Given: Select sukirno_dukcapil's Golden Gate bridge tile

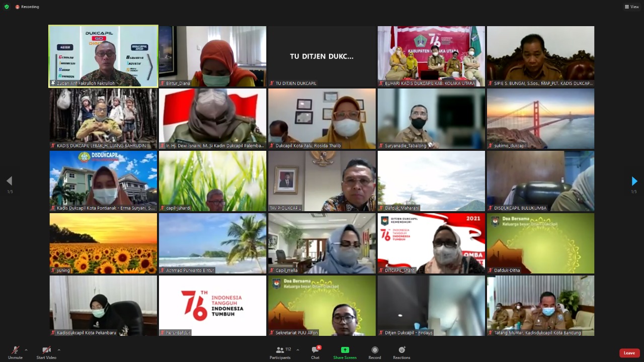Looking at the screenshot, I should 540,119.
